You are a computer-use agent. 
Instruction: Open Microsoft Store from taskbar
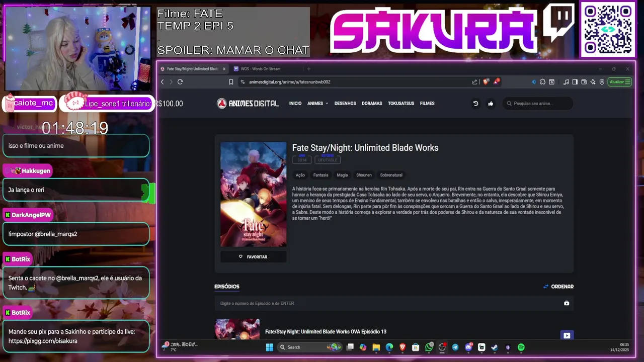416,347
